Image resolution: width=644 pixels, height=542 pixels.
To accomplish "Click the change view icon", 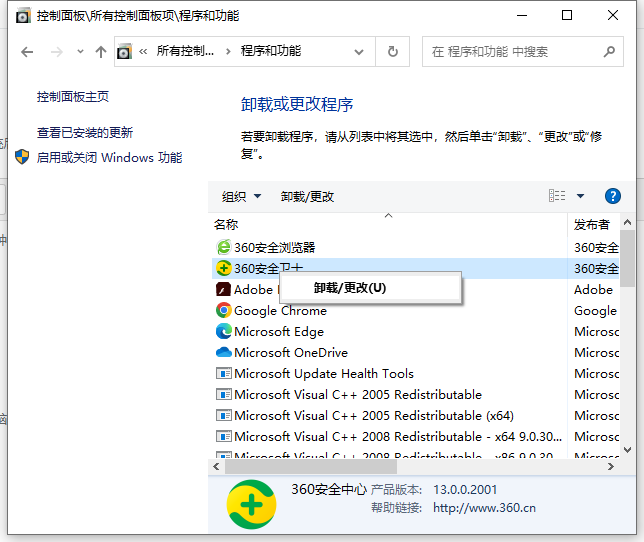I will pos(557,196).
